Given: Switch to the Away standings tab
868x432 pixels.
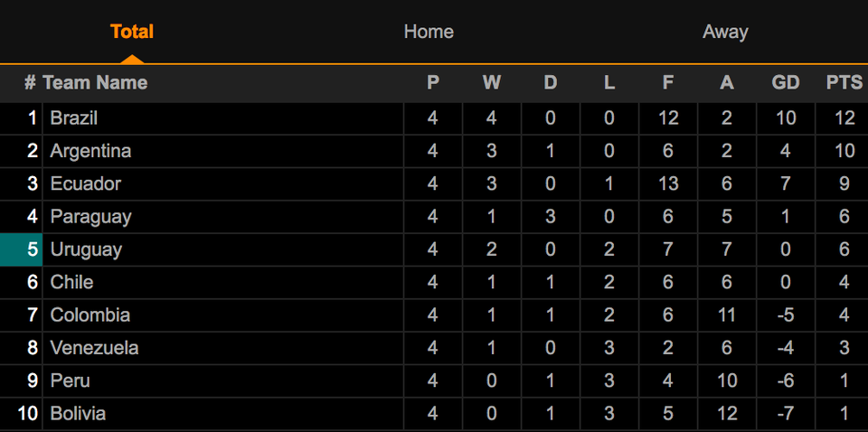Looking at the screenshot, I should click(724, 32).
